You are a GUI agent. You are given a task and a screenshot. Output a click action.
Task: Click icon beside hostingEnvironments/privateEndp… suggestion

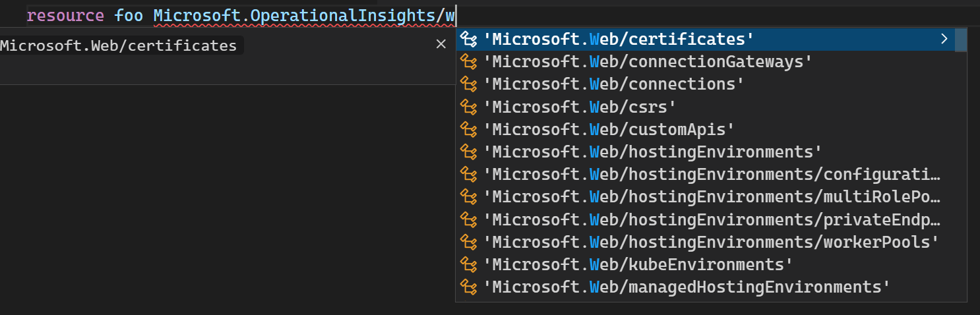(x=468, y=219)
